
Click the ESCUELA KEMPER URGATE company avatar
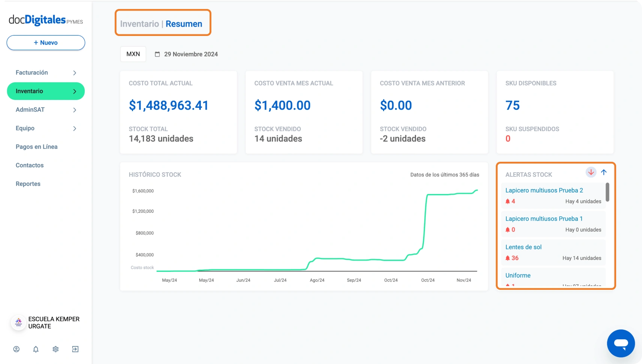18,322
